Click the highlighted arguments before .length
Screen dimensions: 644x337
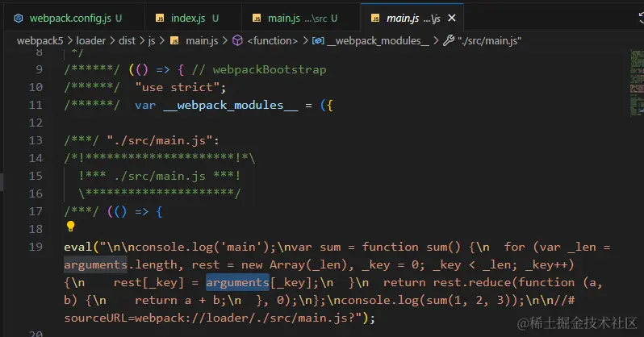coord(96,264)
